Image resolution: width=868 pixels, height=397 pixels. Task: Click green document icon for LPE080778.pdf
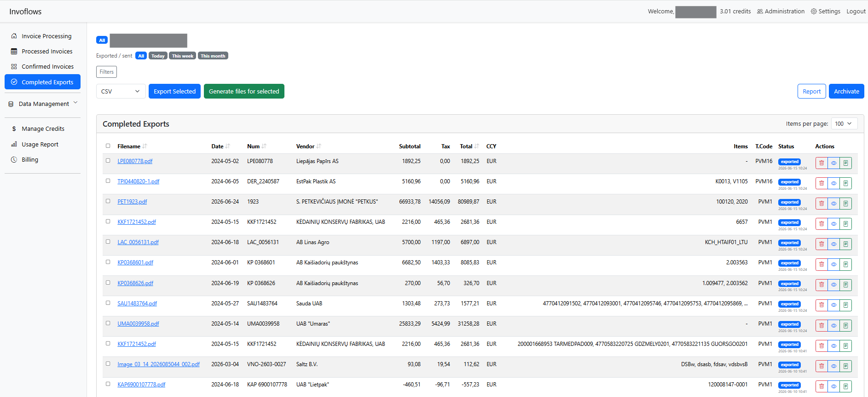pyautogui.click(x=845, y=163)
